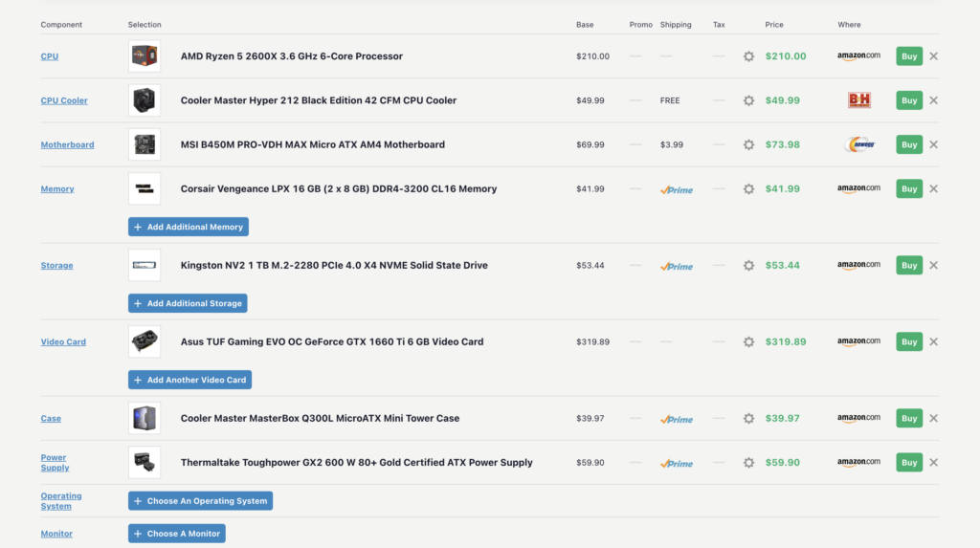Click Amazon logo in the Storage row

point(858,266)
